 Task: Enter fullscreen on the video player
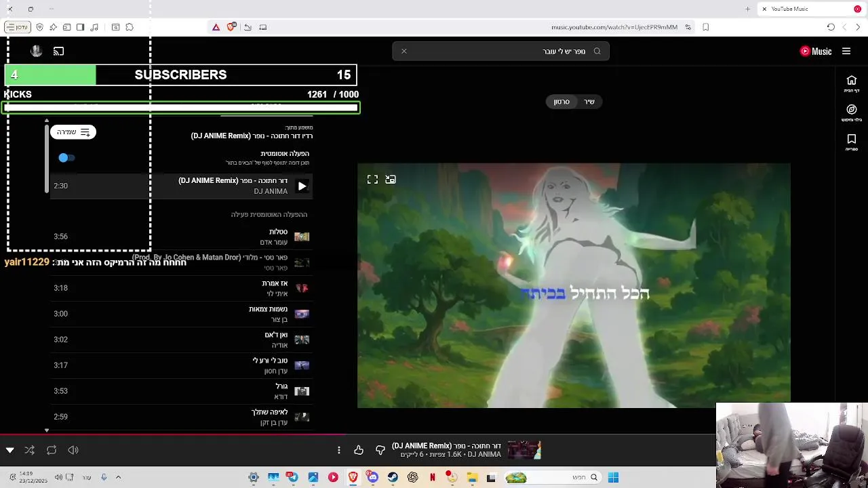click(372, 180)
